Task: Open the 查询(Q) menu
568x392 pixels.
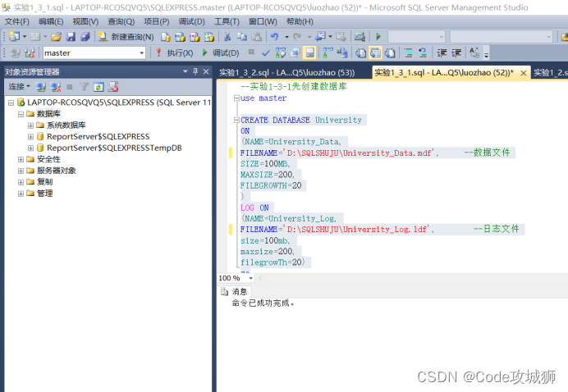Action: tap(121, 21)
